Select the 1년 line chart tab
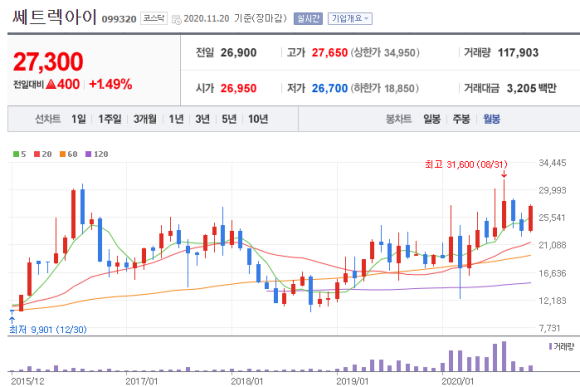 [x=176, y=119]
